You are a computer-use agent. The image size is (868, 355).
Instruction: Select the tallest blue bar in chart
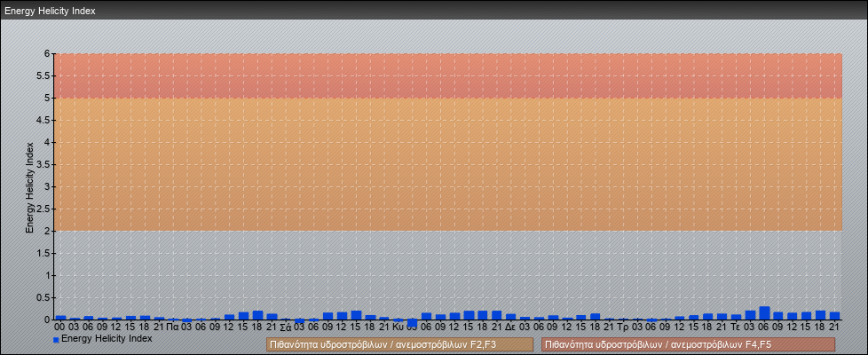(764, 312)
